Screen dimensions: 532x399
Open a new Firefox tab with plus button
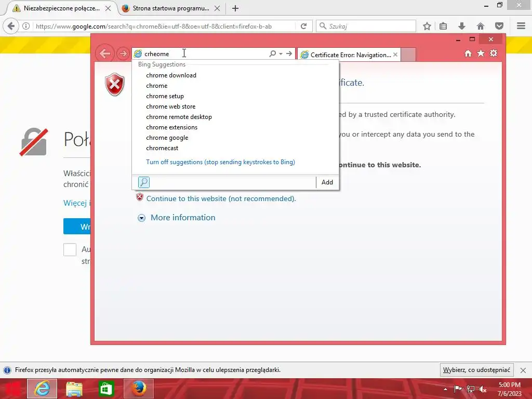point(235,8)
